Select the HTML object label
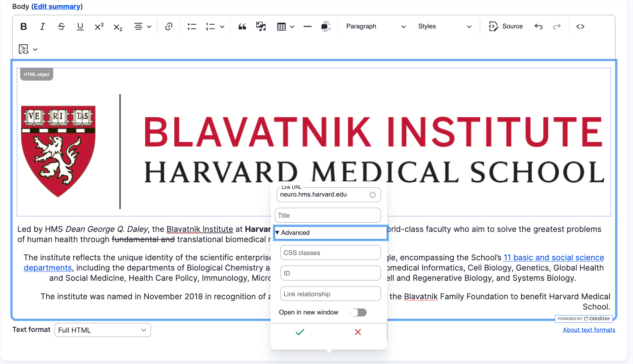The width and height of the screenshot is (633, 364). (x=37, y=74)
